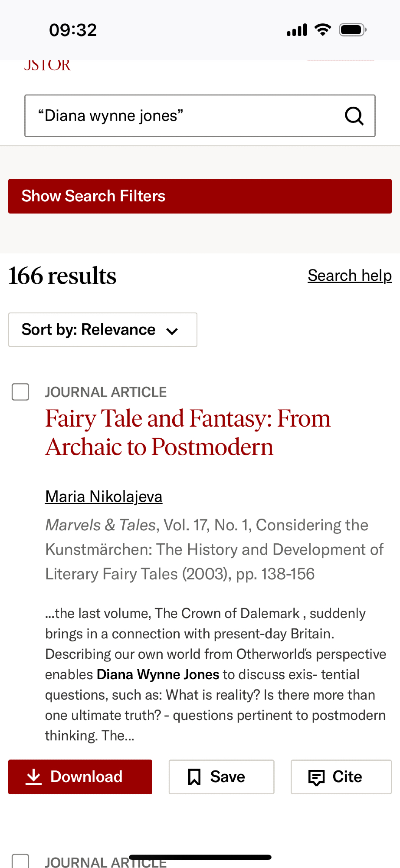Screen dimensions: 400x868
Task: Tap the cellular signal bars icon
Action: tap(297, 30)
